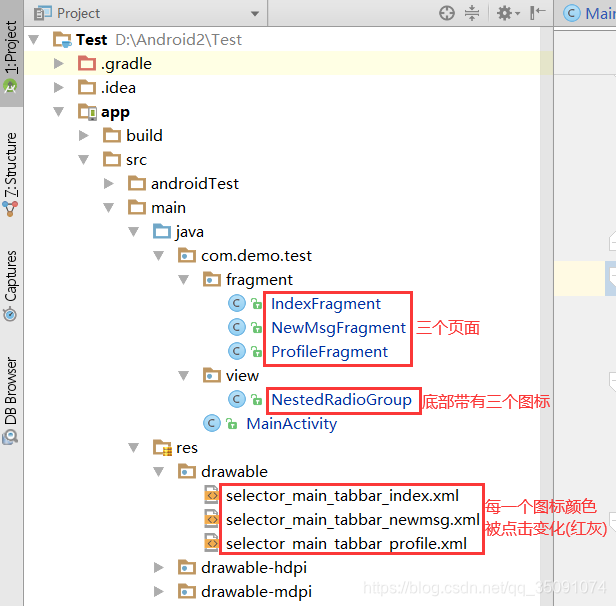Click the build folder icon
The width and height of the screenshot is (616, 606).
point(112,135)
